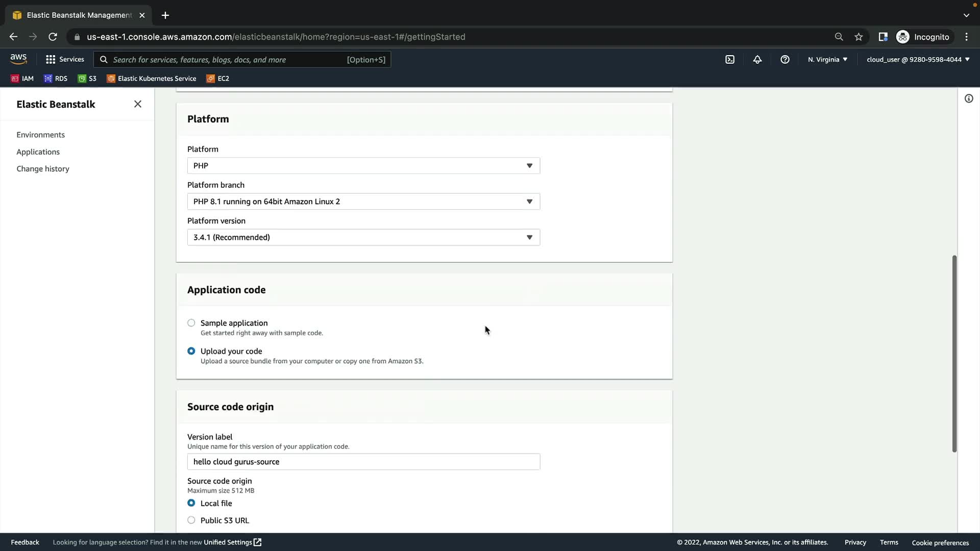Open the AWS help question mark
Viewport: 980px width, 551px height.
point(785,60)
